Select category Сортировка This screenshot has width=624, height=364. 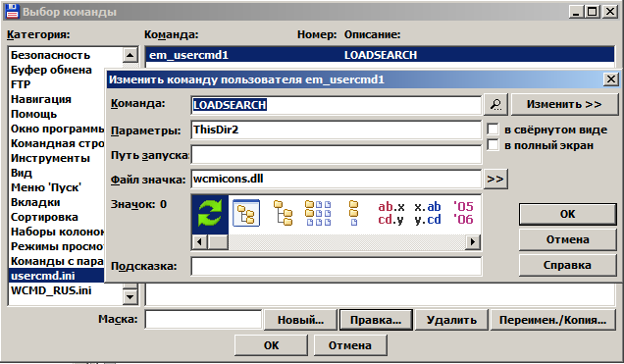(57, 217)
